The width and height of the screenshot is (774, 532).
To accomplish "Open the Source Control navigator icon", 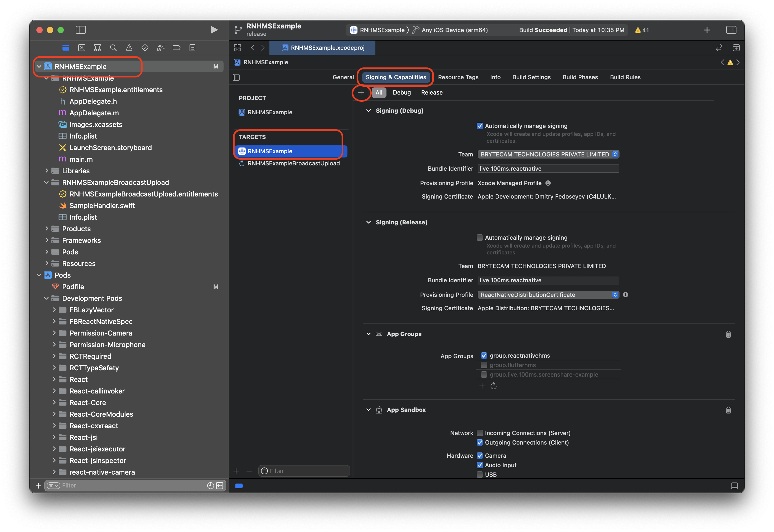I will 82,48.
